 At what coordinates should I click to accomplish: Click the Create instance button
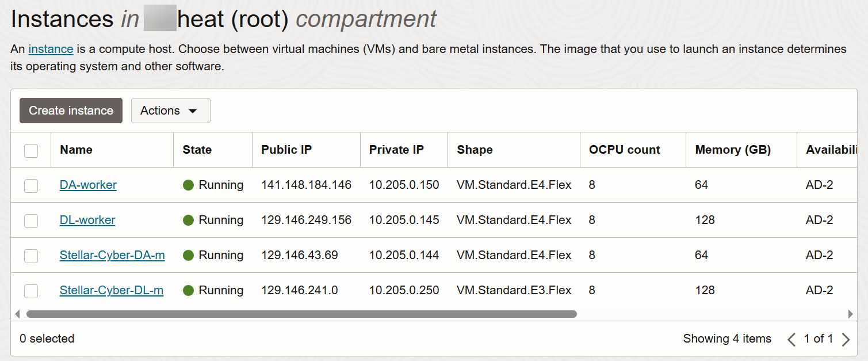click(x=71, y=111)
